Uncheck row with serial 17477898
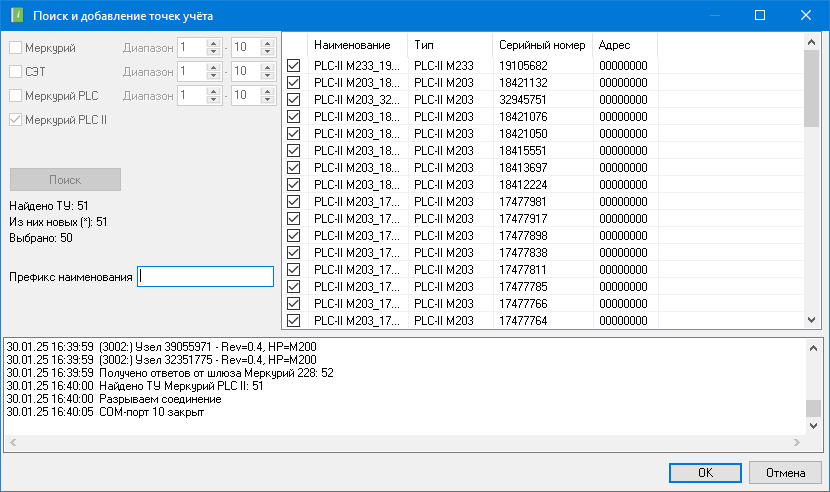The image size is (830, 492). point(293,236)
